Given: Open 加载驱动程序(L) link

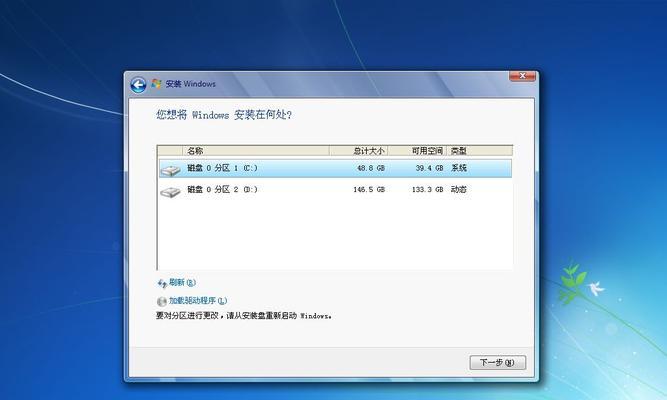Looking at the screenshot, I should tap(198, 301).
